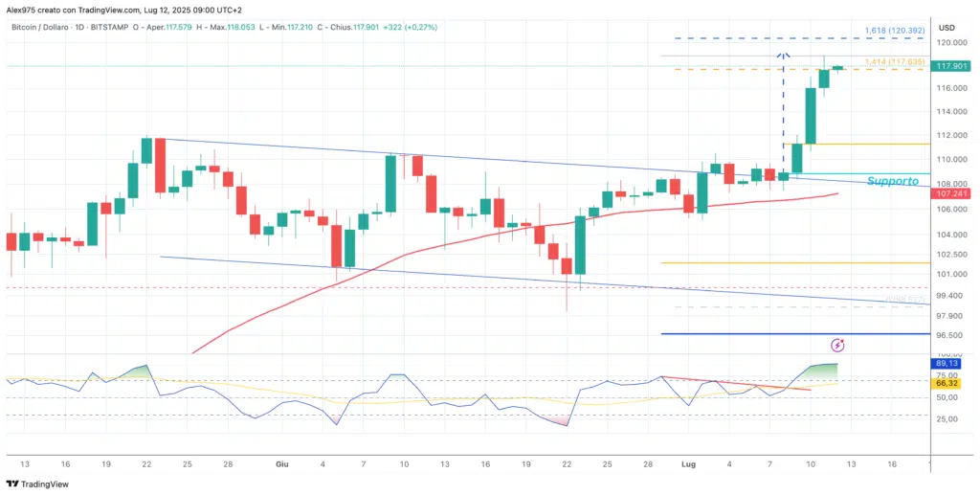Click the blue dashed upward arrow head
Screen dimensions: 980x495
tap(784, 55)
